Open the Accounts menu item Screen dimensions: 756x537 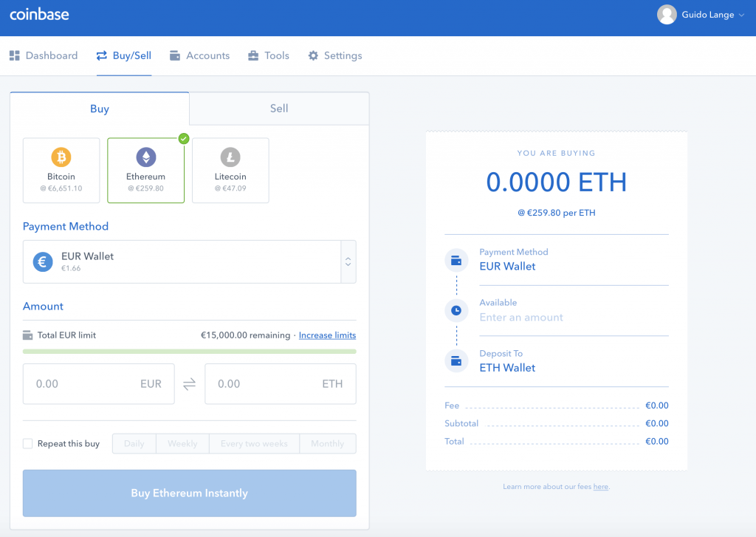199,55
